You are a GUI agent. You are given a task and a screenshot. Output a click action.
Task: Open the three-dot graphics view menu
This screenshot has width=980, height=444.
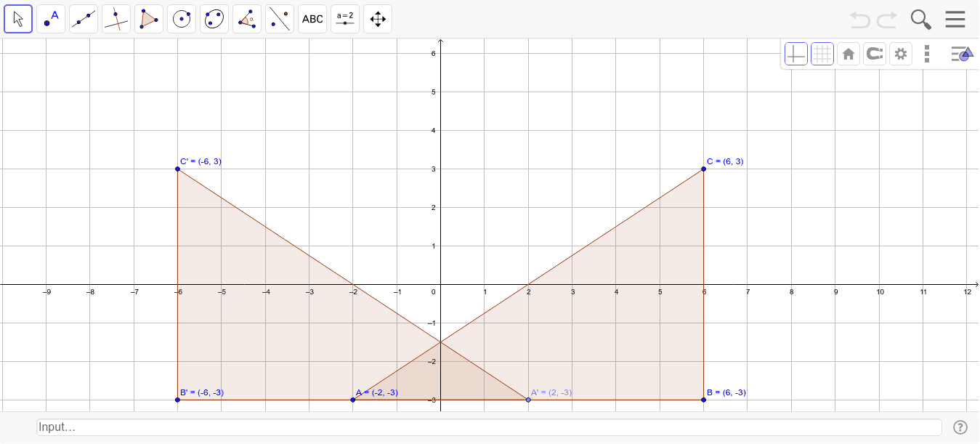tap(927, 53)
